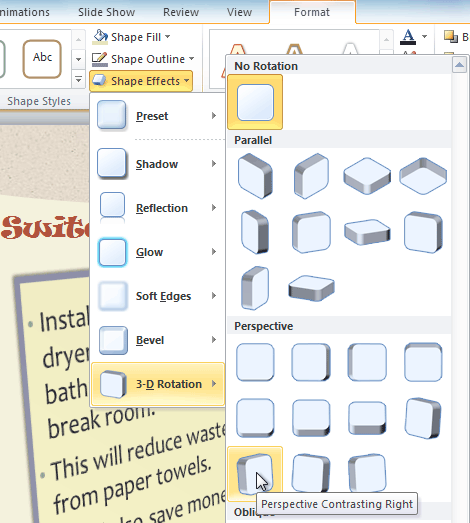Open the Shape Outline dropdown arrow

pos(191,59)
